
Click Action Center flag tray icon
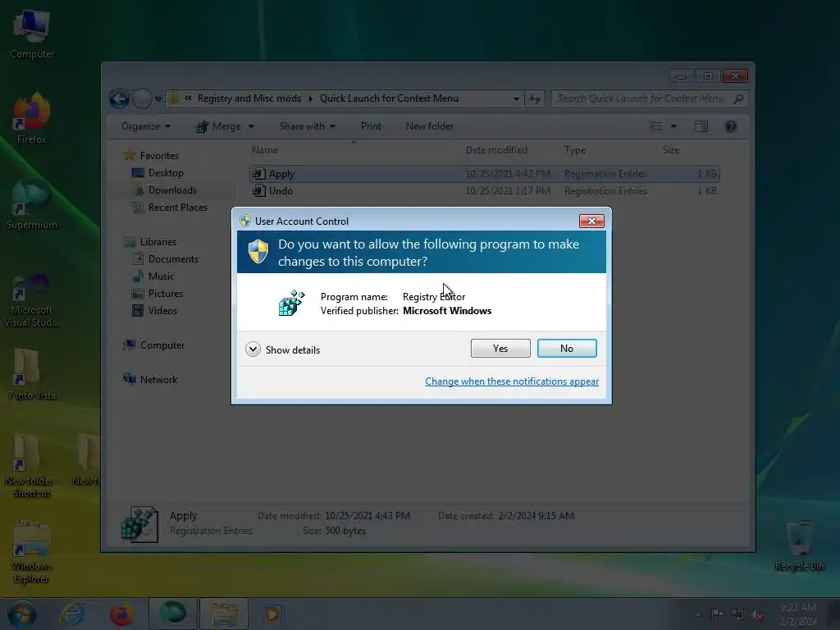point(717,614)
